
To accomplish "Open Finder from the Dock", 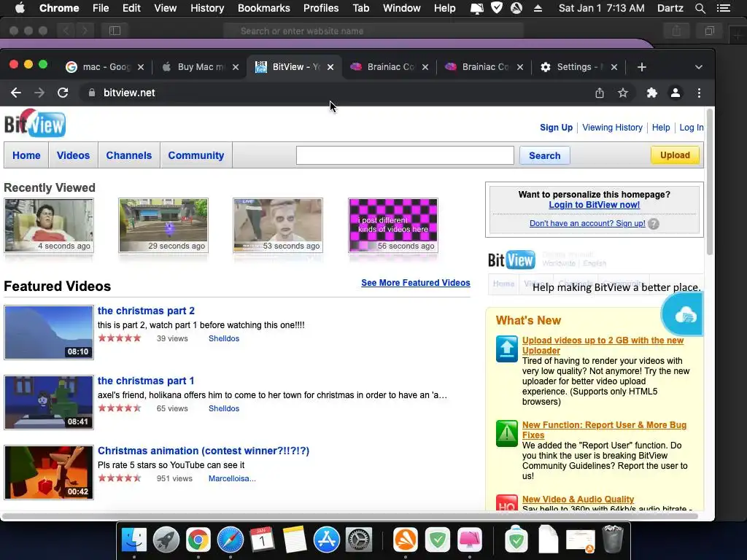I will [134, 540].
